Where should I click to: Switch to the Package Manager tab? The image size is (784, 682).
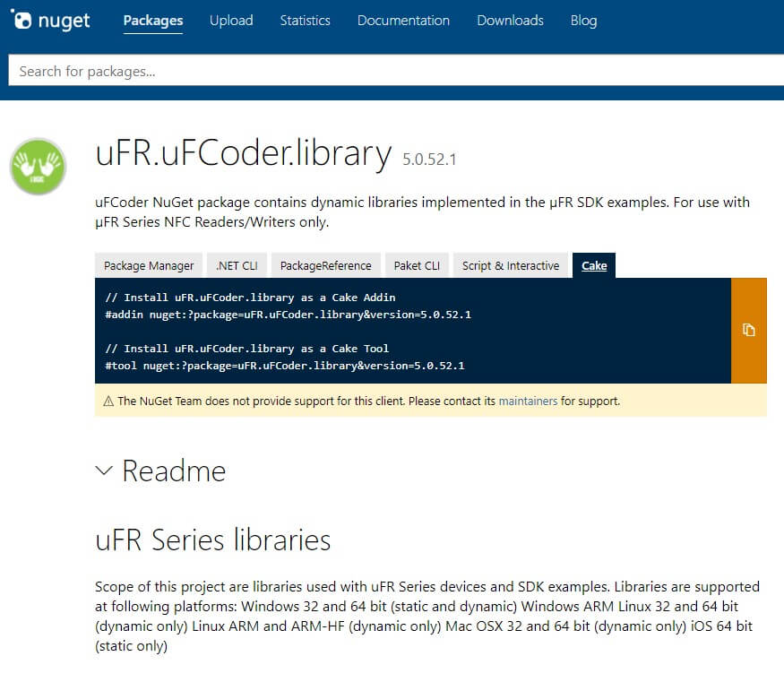pyautogui.click(x=149, y=265)
